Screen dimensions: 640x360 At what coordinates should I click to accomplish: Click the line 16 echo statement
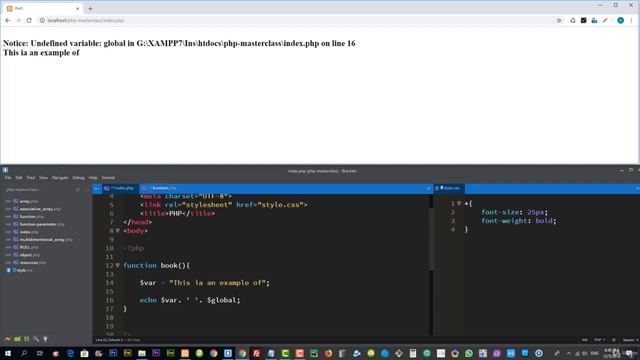pyautogui.click(x=190, y=300)
